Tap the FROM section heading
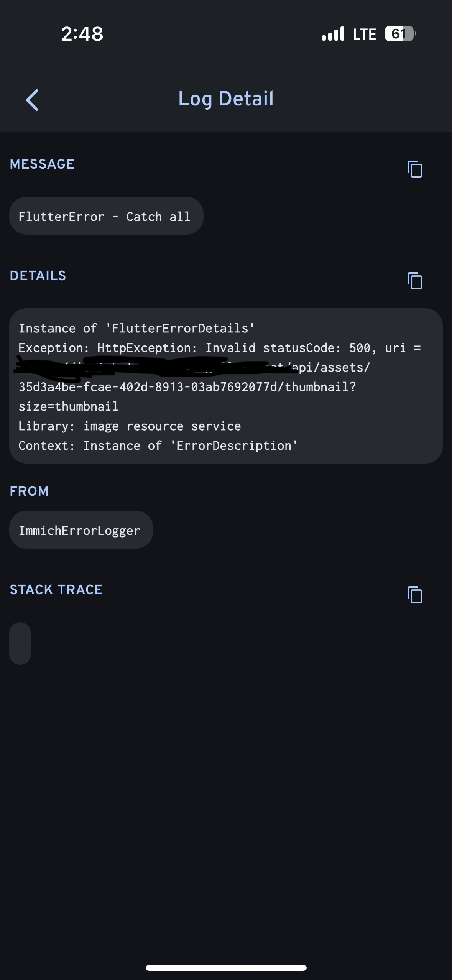Screen dimensions: 452x980 click(29, 491)
